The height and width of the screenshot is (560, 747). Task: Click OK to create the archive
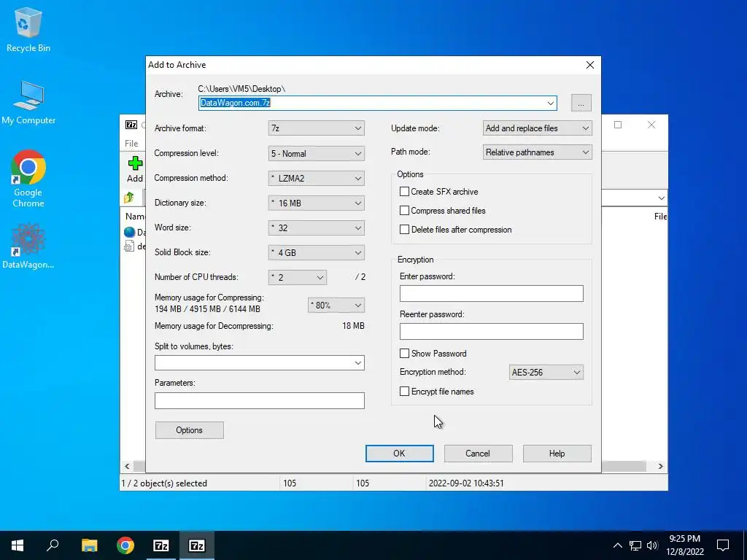pos(399,454)
